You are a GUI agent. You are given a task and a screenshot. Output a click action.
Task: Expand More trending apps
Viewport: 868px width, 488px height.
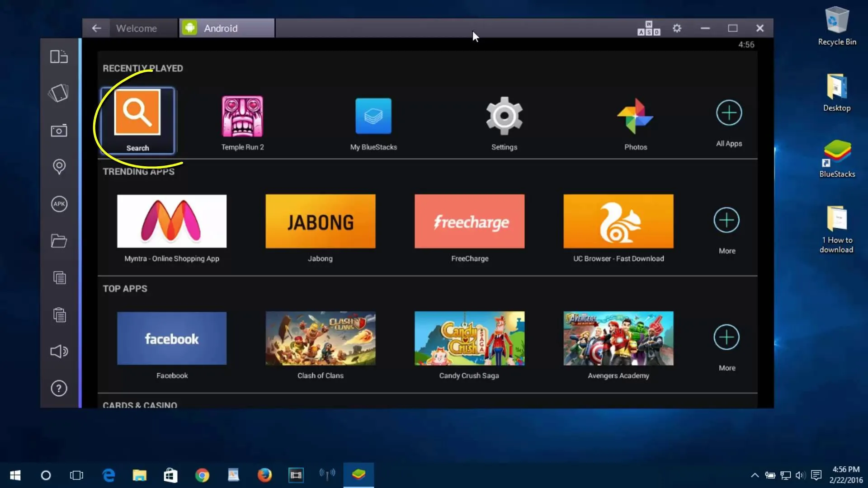point(726,221)
